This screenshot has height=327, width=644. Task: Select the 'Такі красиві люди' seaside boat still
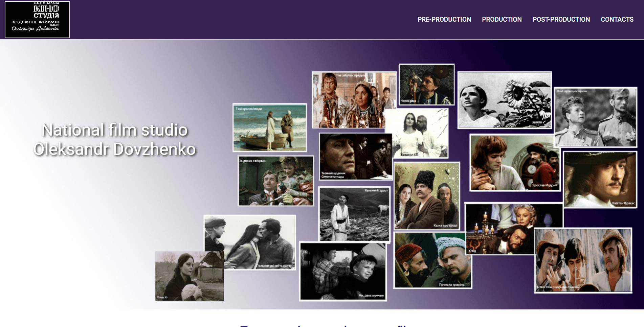pos(270,127)
